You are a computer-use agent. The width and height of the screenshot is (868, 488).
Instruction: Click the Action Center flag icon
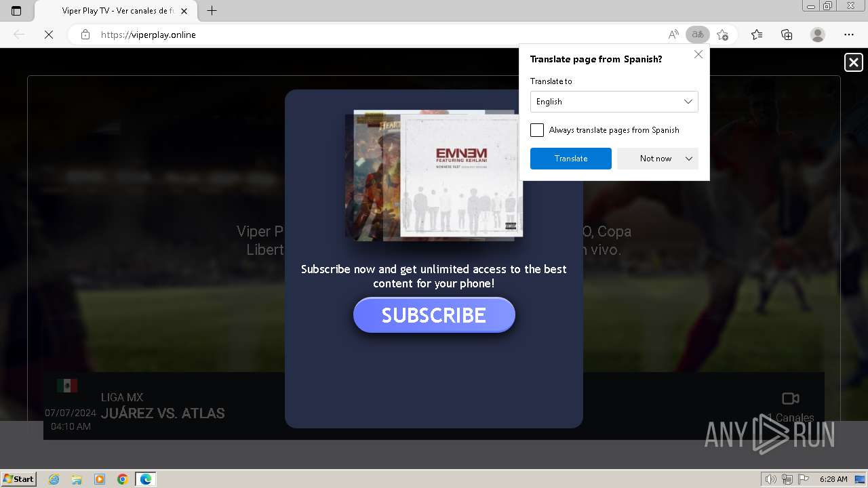[803, 479]
